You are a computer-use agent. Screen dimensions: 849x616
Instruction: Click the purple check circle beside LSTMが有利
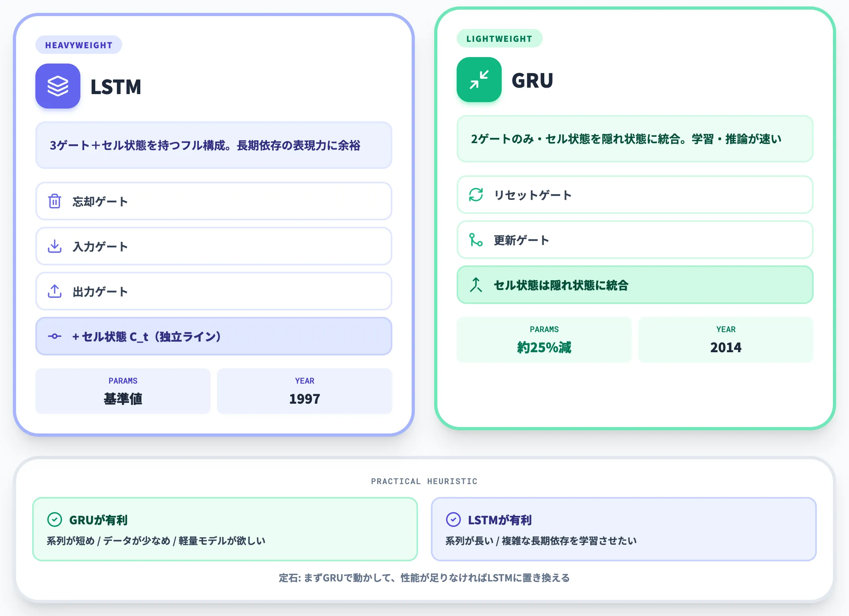coord(453,519)
